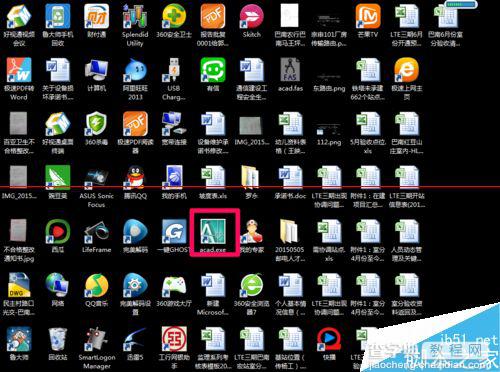
Task: Open the LifeFrame camera shortcut
Action: (96, 232)
